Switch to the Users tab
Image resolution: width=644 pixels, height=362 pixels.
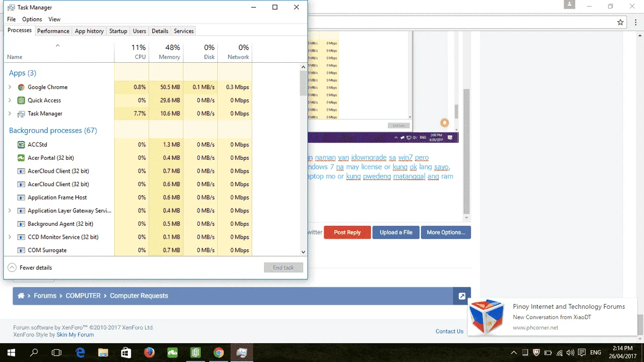140,31
